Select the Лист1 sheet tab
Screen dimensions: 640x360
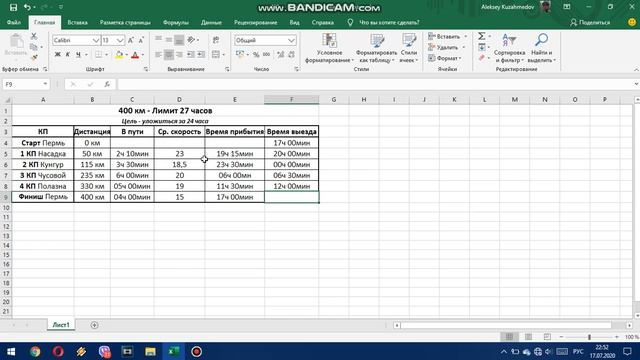point(61,325)
